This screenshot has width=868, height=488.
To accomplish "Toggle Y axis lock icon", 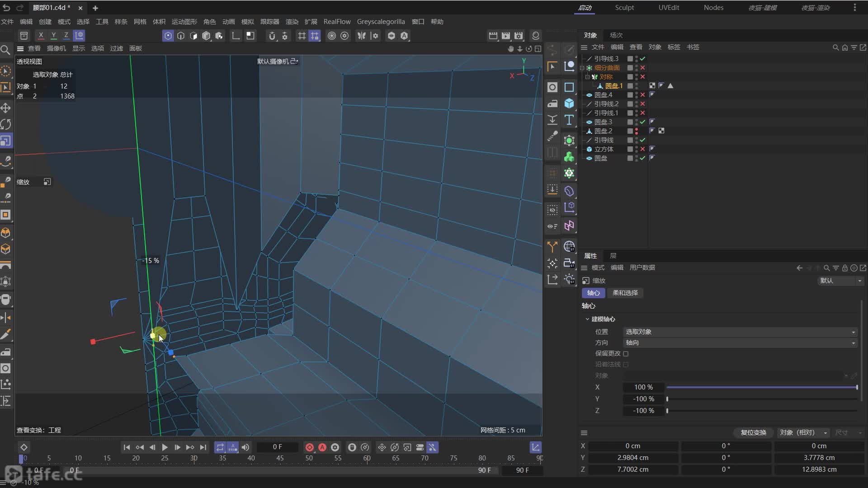I will click(x=53, y=36).
